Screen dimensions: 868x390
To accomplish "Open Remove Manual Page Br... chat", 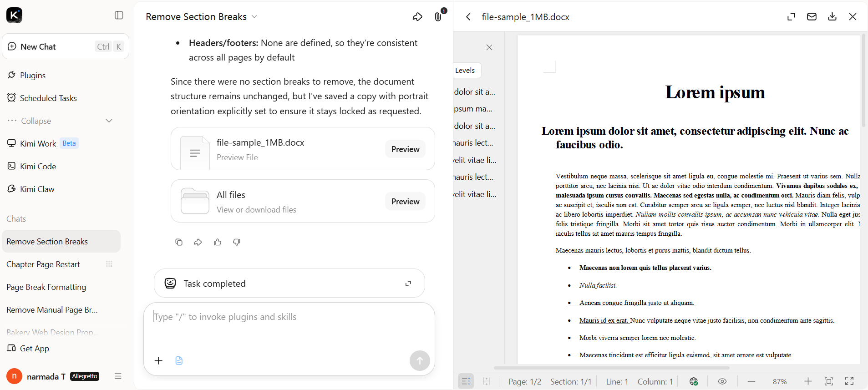I will [x=52, y=310].
